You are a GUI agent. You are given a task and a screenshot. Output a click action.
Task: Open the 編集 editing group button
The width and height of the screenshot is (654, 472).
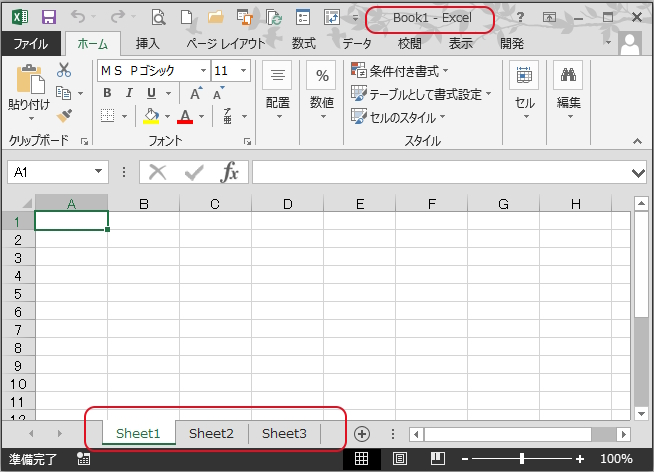(568, 90)
